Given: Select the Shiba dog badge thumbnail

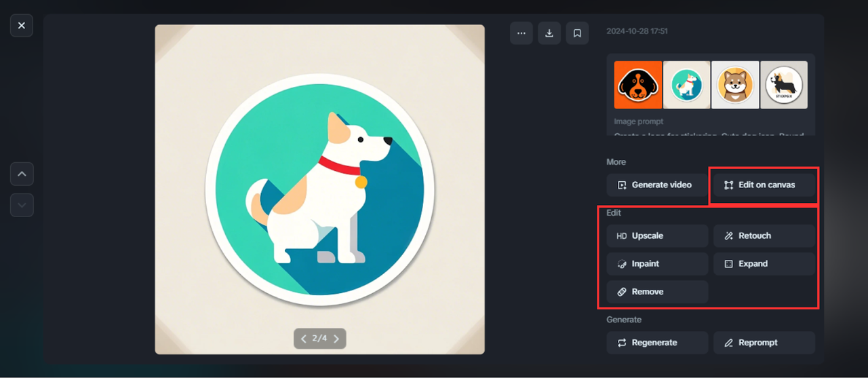Looking at the screenshot, I should pyautogui.click(x=735, y=85).
